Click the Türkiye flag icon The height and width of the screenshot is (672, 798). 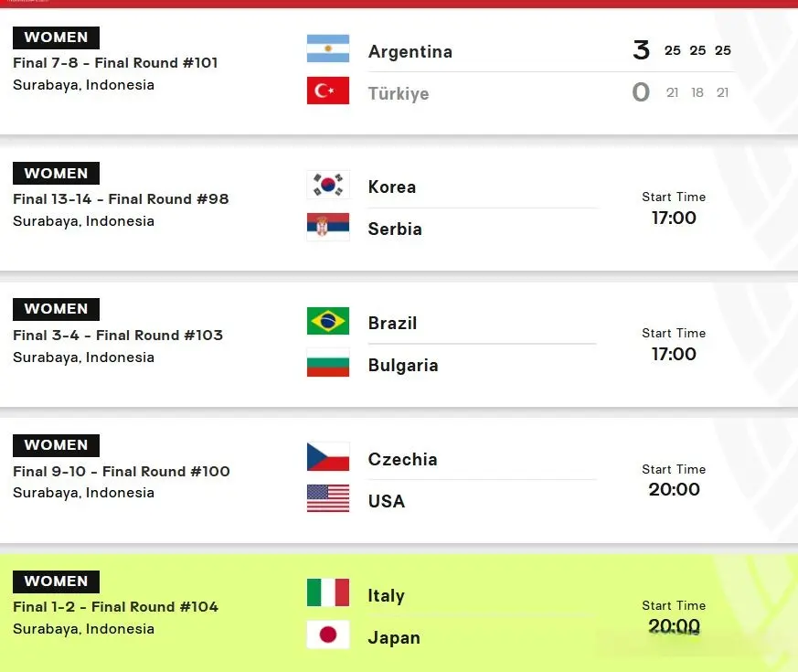tap(327, 91)
